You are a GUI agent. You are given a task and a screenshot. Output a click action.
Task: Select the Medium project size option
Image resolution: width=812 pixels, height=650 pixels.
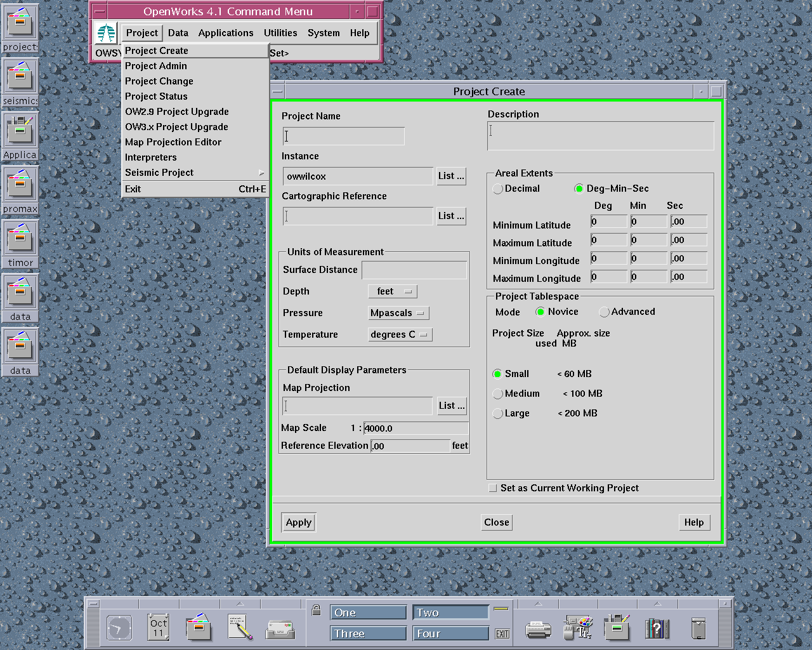pos(498,394)
